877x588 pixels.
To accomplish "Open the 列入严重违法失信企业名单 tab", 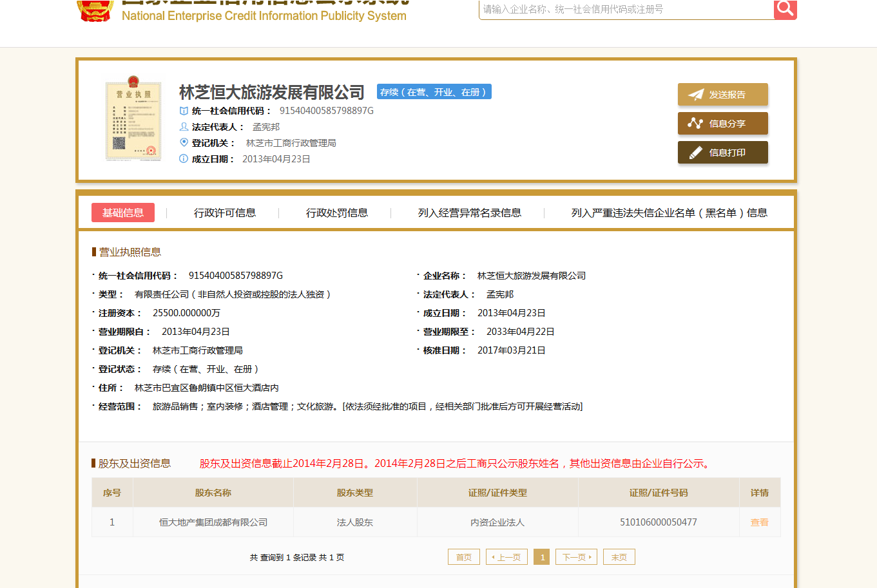I will 670,213.
